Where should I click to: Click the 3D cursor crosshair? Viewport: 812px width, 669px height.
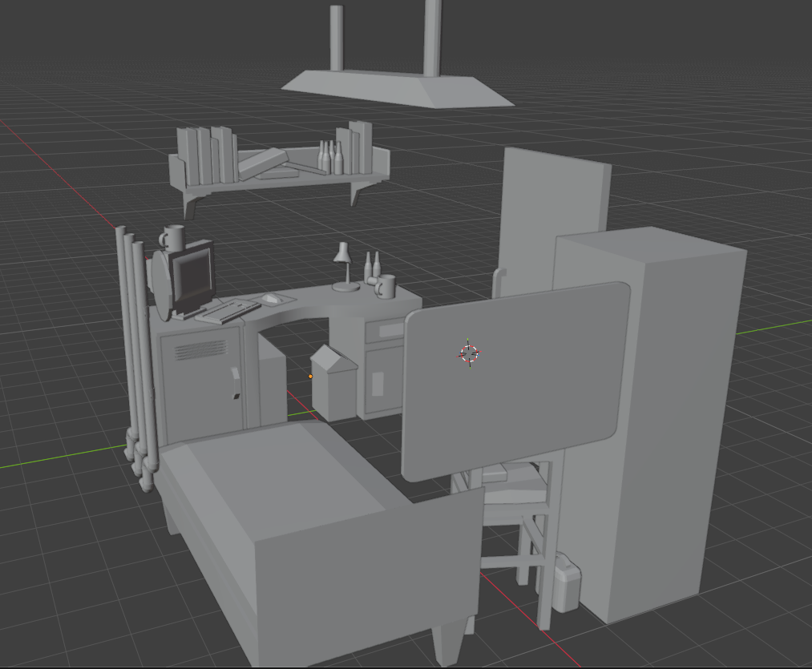470,353
